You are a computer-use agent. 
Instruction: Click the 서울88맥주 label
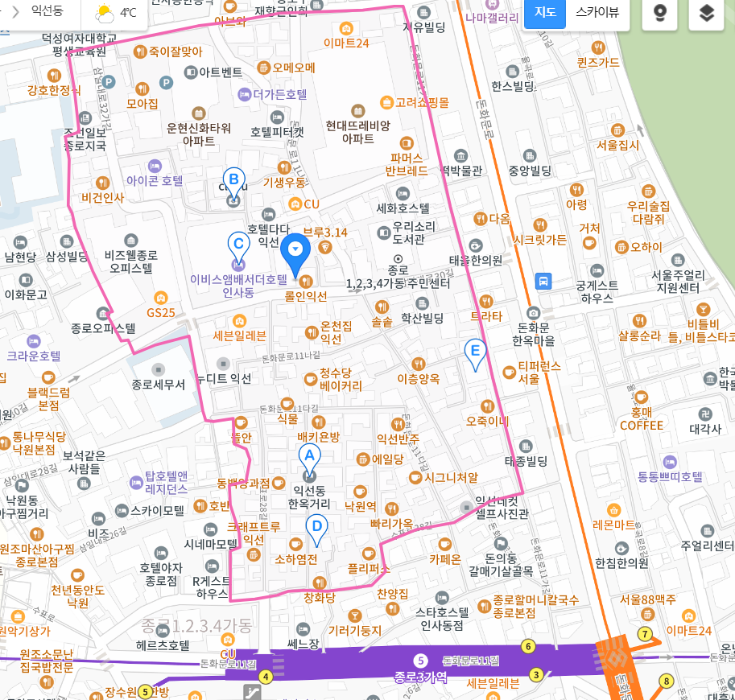click(648, 599)
